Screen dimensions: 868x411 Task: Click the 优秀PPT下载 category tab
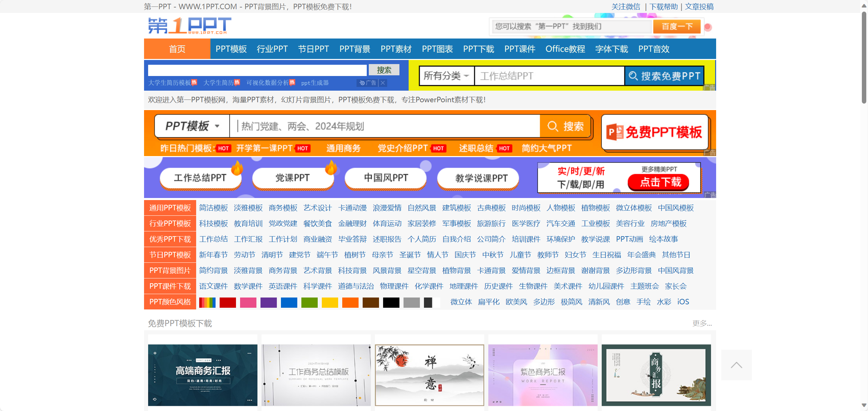tap(170, 239)
